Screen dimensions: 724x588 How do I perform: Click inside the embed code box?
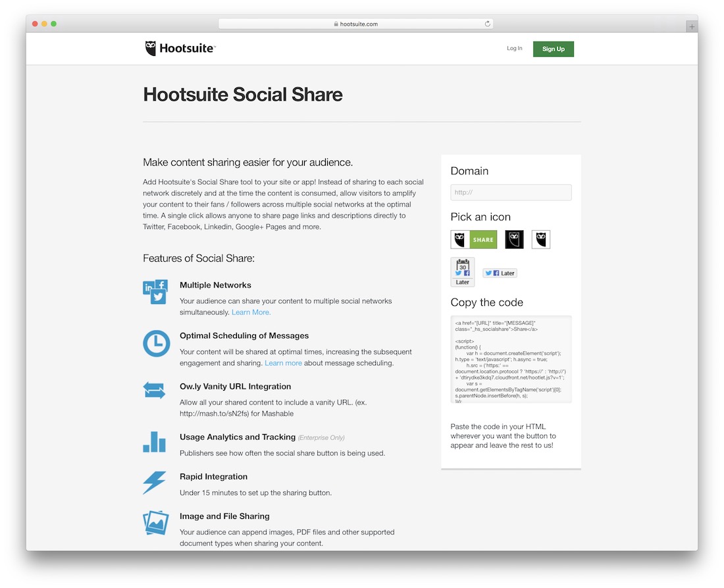coord(511,360)
